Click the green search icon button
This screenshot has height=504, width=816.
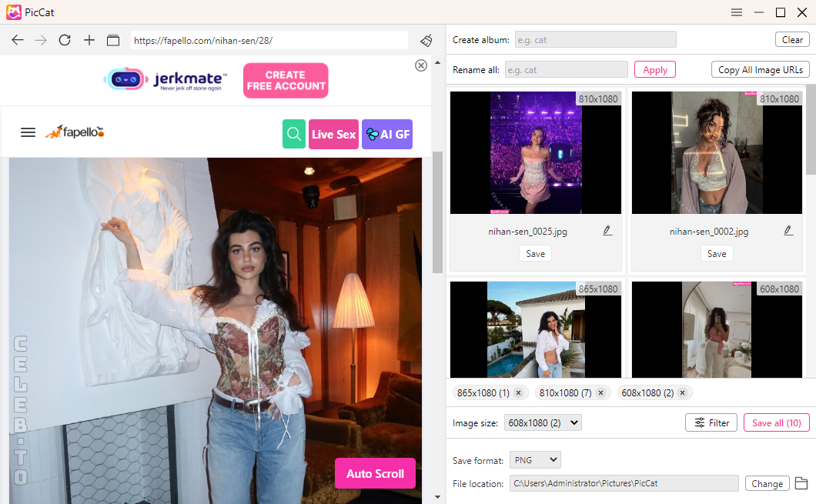point(294,134)
